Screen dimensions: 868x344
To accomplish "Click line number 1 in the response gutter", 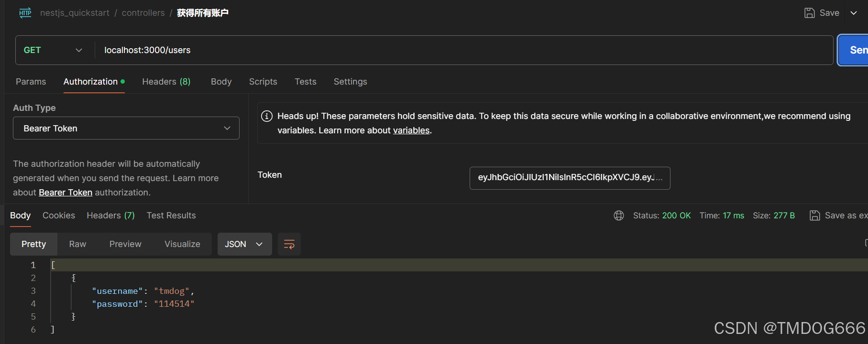I will click(33, 265).
